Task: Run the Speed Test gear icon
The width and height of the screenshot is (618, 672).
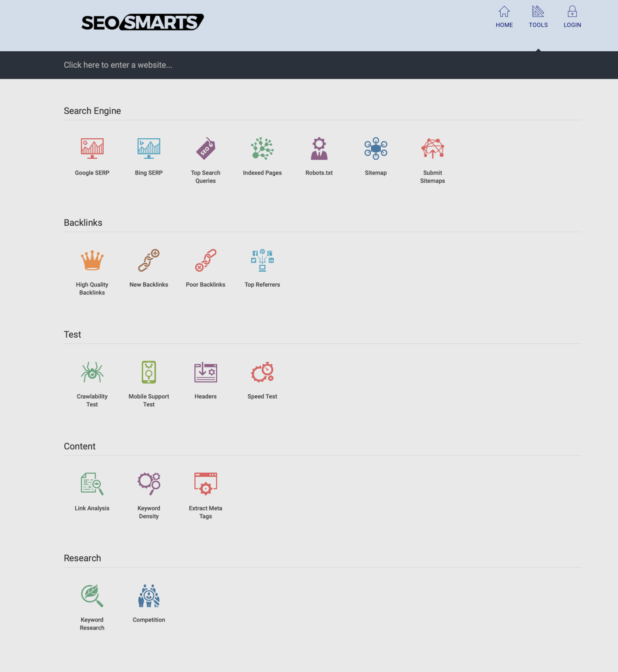Action: coord(262,372)
